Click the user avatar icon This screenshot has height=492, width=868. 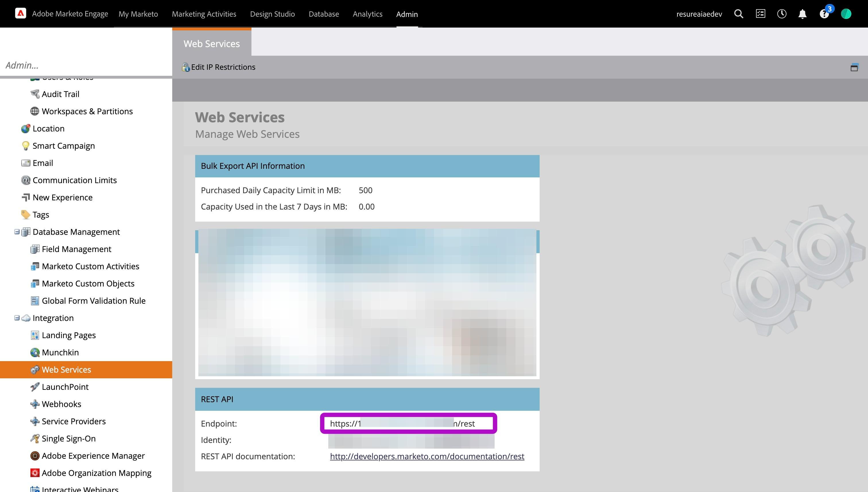(846, 14)
